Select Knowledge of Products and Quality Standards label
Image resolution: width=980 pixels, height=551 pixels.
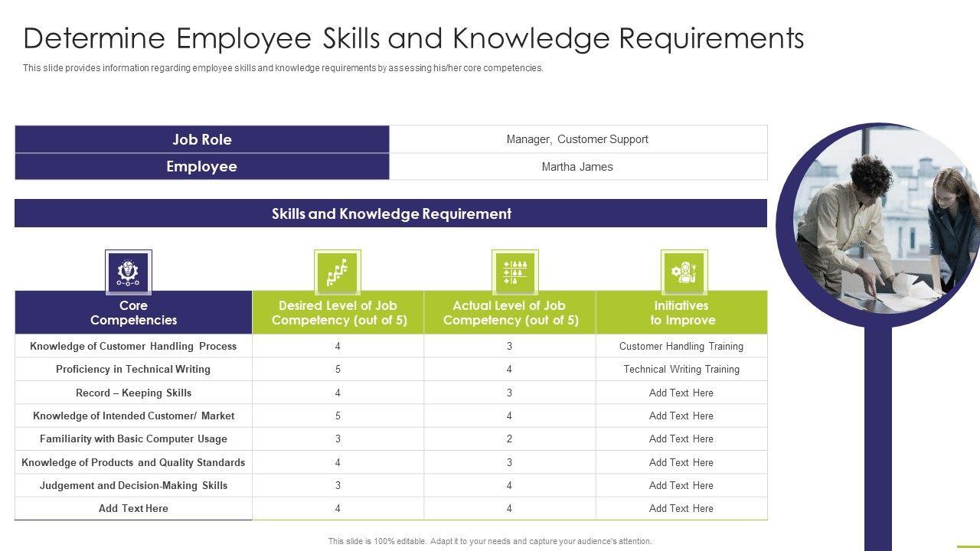pyautogui.click(x=133, y=462)
